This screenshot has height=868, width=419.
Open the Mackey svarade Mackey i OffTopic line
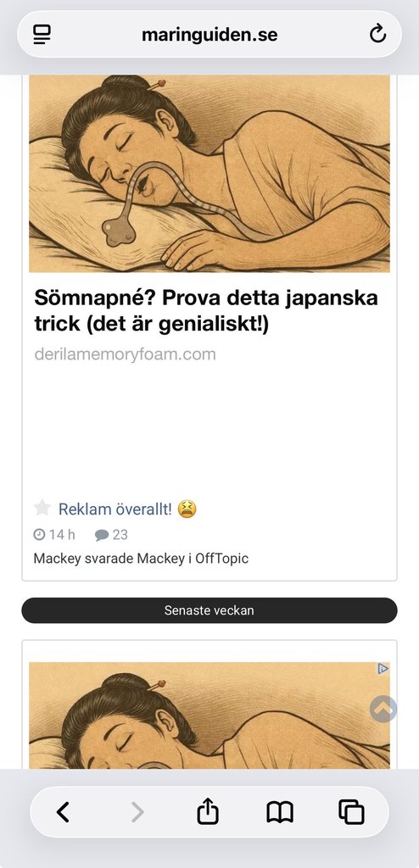(141, 559)
